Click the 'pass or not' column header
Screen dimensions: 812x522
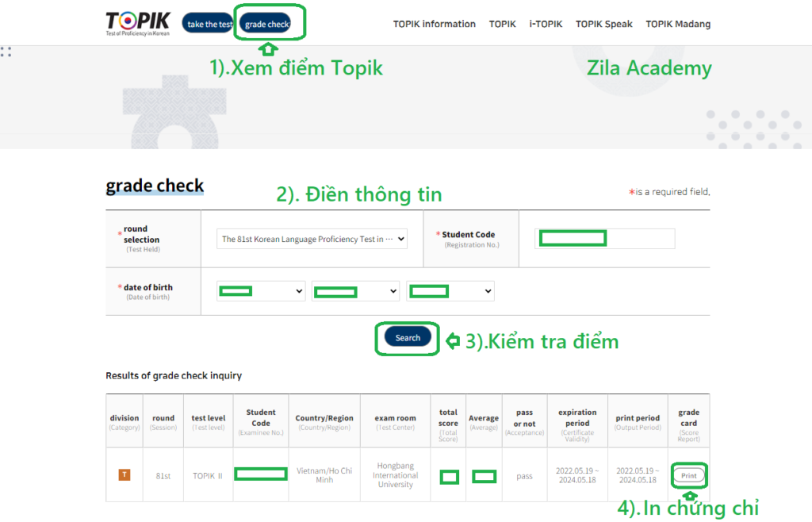click(525, 421)
